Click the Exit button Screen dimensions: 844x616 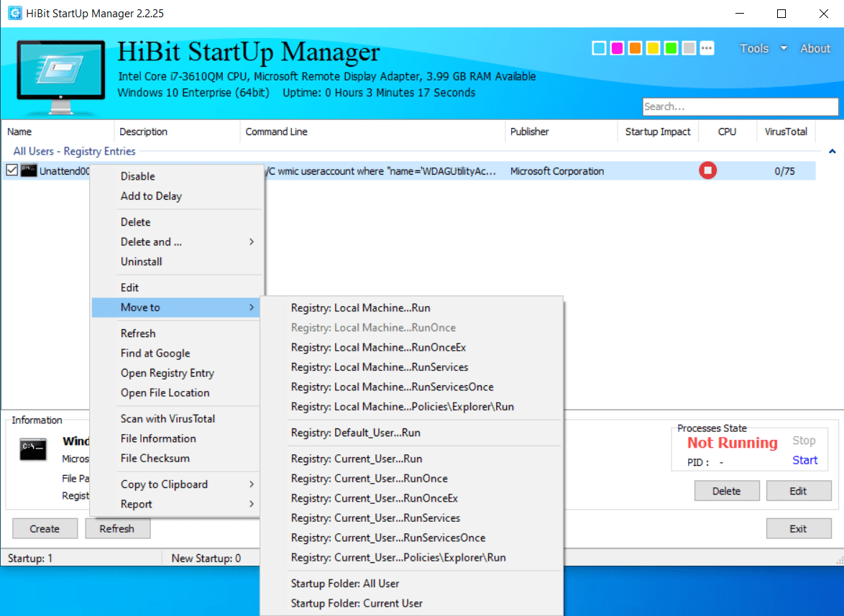[798, 528]
